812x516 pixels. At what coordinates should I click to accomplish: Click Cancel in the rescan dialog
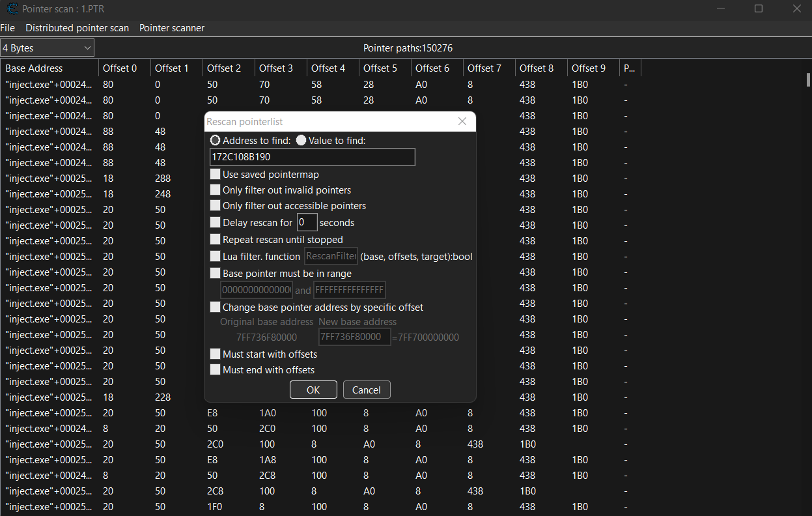pyautogui.click(x=367, y=390)
